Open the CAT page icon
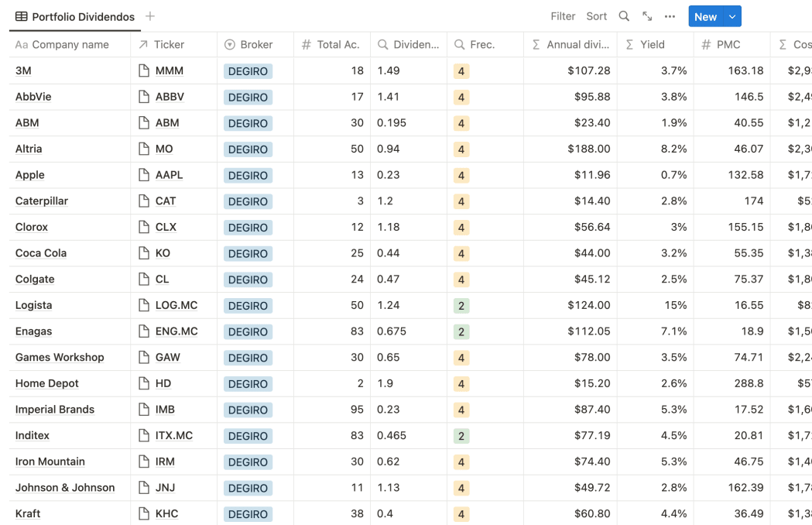 144,201
